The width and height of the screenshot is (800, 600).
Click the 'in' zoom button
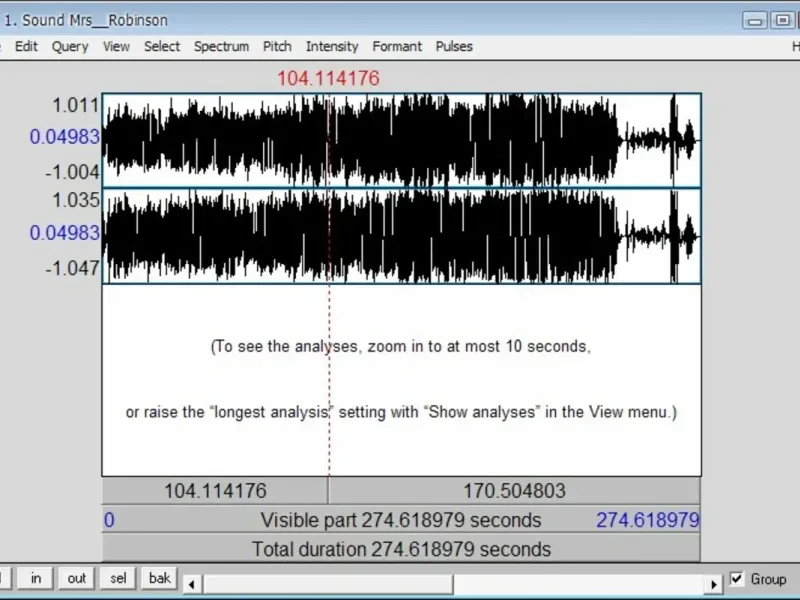tap(36, 578)
